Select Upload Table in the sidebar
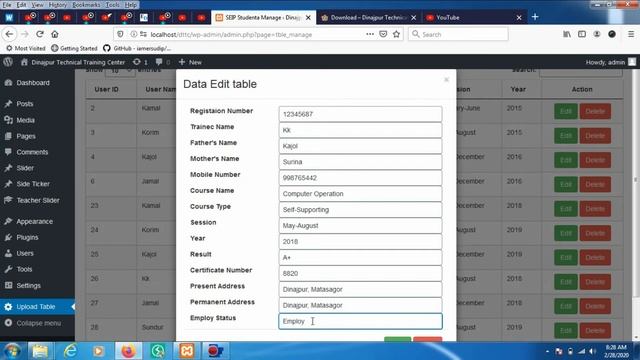 click(x=36, y=307)
